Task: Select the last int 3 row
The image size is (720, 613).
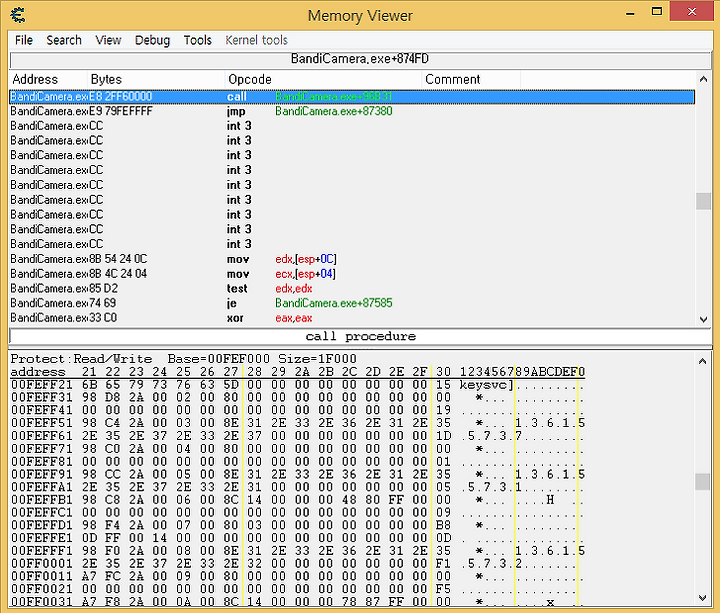Action: pyautogui.click(x=352, y=244)
